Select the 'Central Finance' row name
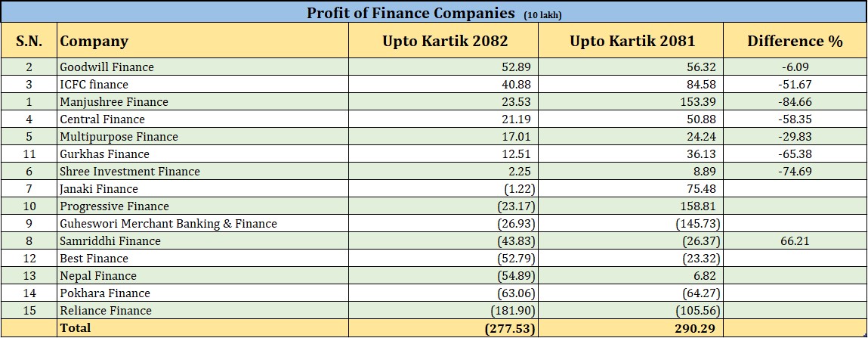 click(102, 119)
